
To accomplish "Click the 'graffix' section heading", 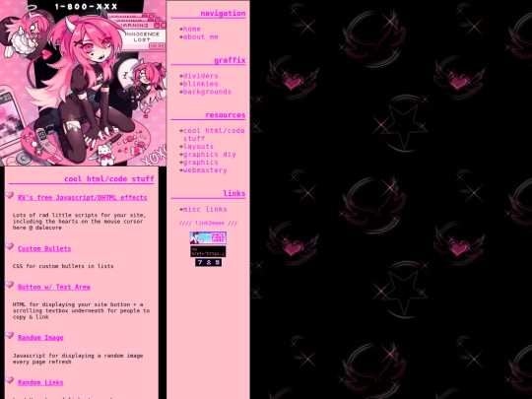I will point(230,60).
